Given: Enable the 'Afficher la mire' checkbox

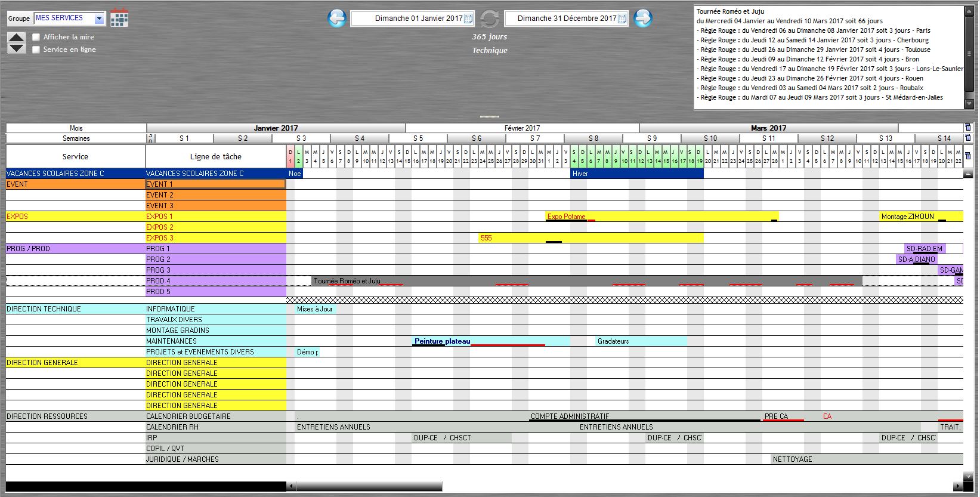Looking at the screenshot, I should tap(36, 37).
